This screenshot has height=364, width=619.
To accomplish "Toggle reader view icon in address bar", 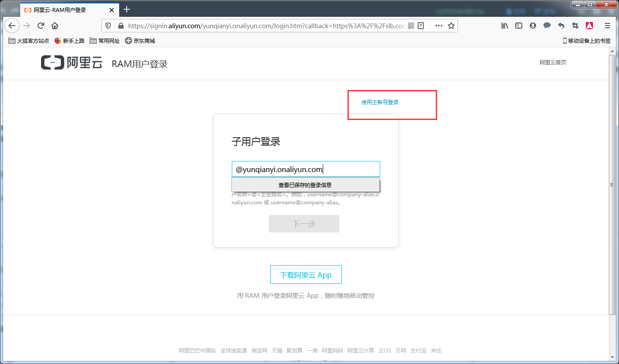I will coord(421,26).
